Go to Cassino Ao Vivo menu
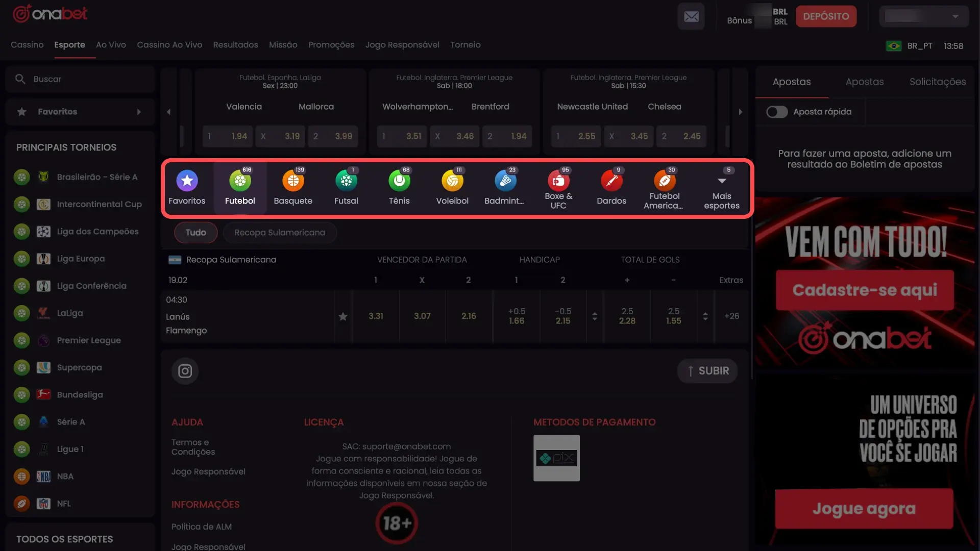This screenshot has height=551, width=980. [169, 45]
